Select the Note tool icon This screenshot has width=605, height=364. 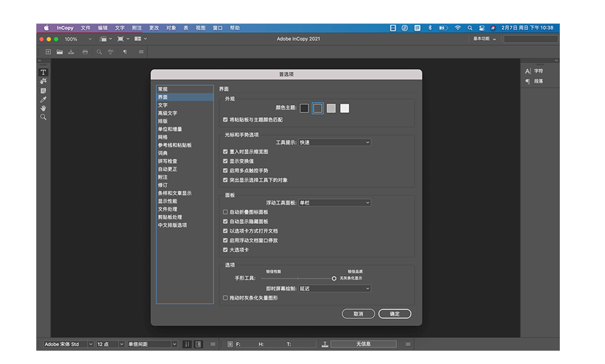(43, 90)
